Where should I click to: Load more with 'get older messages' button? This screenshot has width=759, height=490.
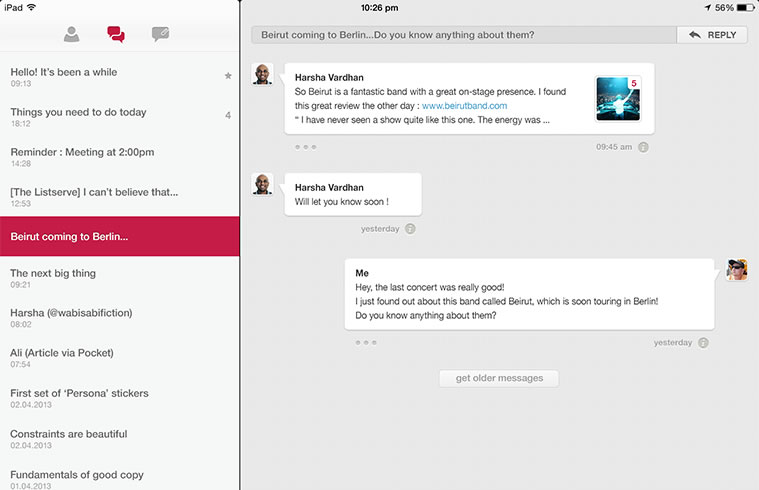pyautogui.click(x=499, y=378)
